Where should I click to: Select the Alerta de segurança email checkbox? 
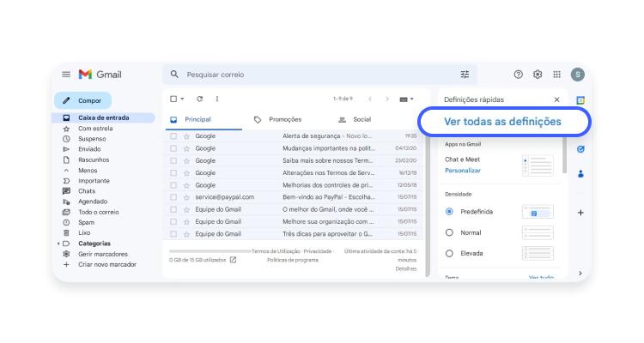click(173, 136)
